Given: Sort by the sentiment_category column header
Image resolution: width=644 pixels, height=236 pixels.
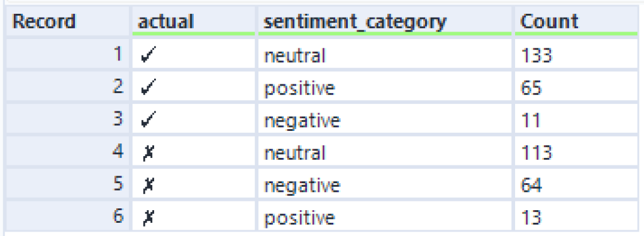Looking at the screenshot, I should [x=384, y=21].
